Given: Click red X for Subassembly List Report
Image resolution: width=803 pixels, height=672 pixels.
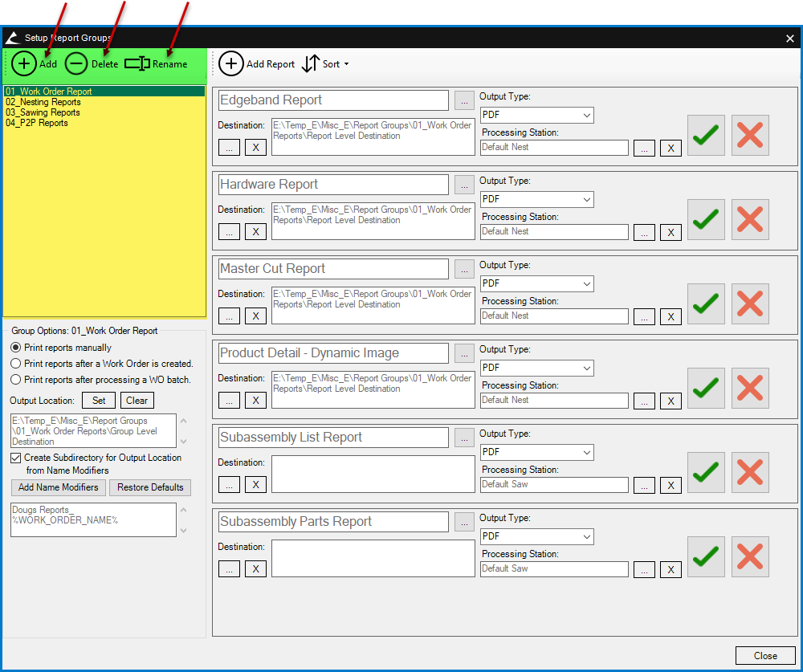Looking at the screenshot, I should coord(750,472).
